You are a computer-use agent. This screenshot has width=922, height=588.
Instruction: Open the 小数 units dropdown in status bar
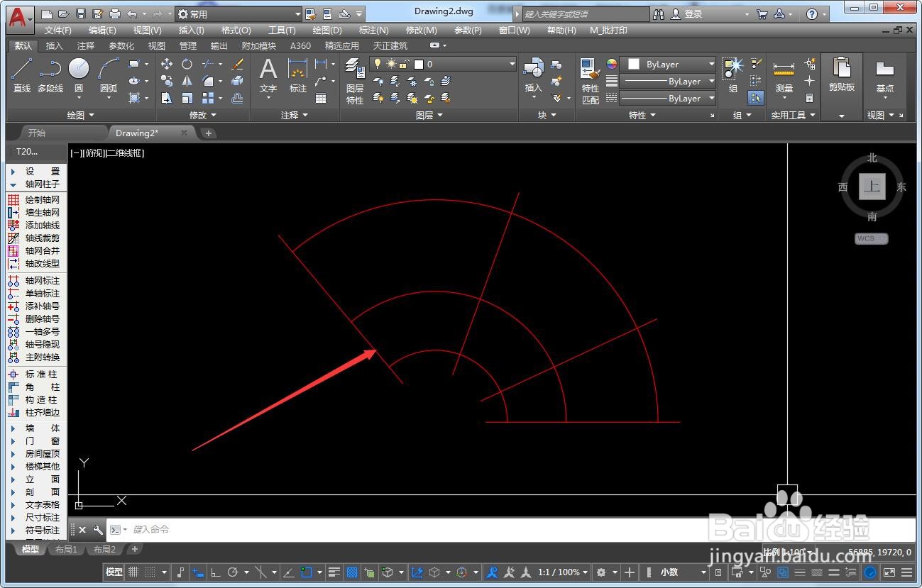tap(683, 572)
